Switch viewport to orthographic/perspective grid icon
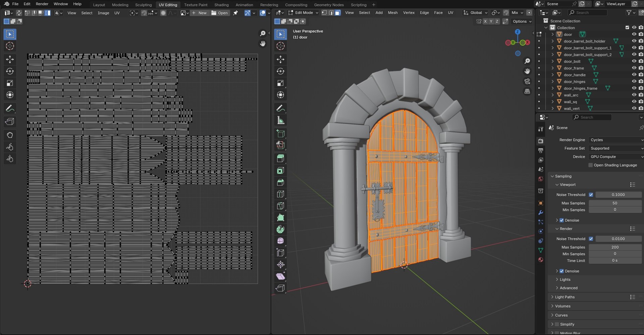Image resolution: width=644 pixels, height=335 pixels. click(x=527, y=91)
